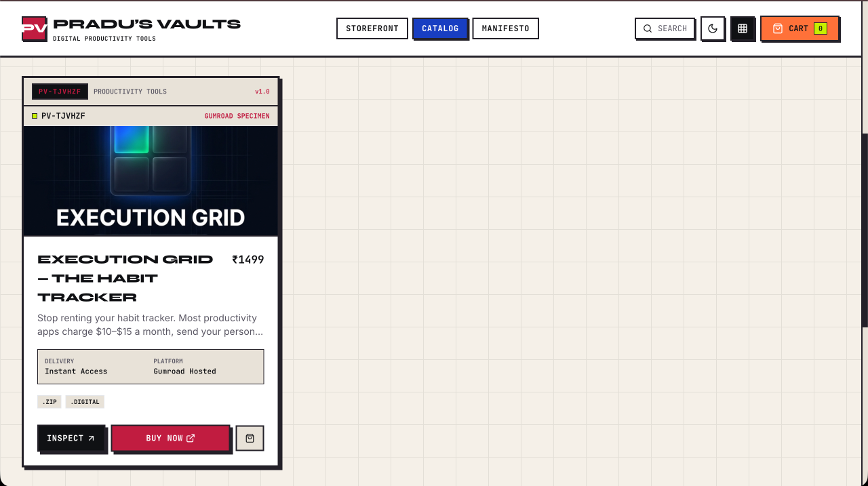Click the PV-TJVHZF red badge

60,92
